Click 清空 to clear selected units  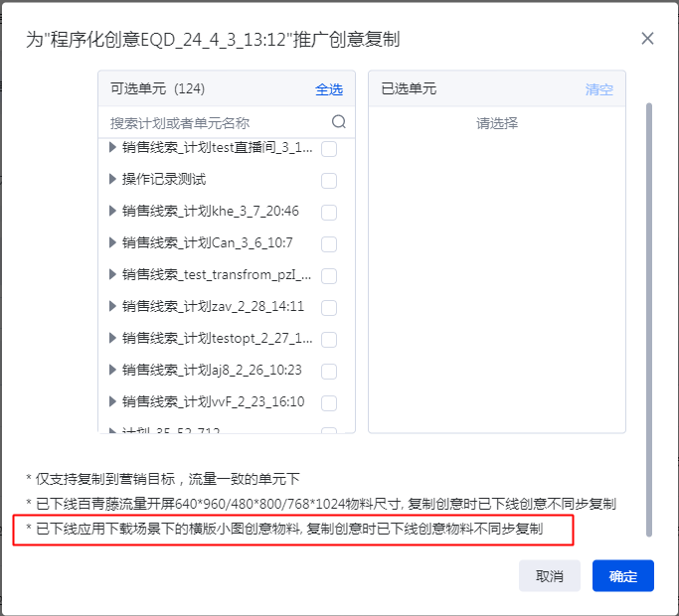click(599, 89)
